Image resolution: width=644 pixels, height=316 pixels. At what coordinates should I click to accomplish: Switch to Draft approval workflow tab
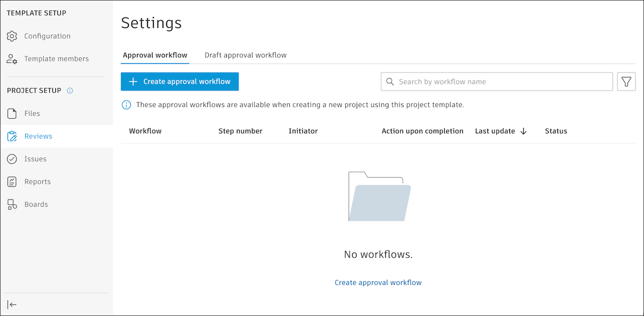[x=246, y=55]
